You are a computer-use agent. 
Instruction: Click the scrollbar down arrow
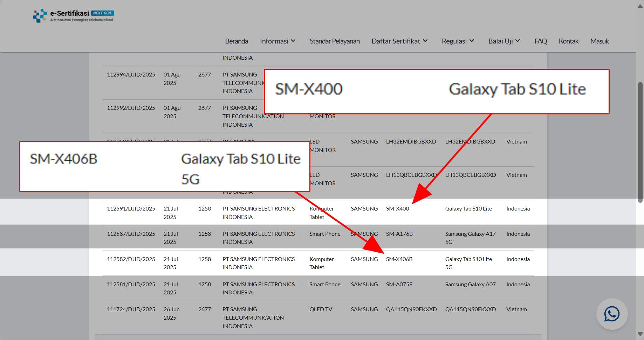click(640, 334)
